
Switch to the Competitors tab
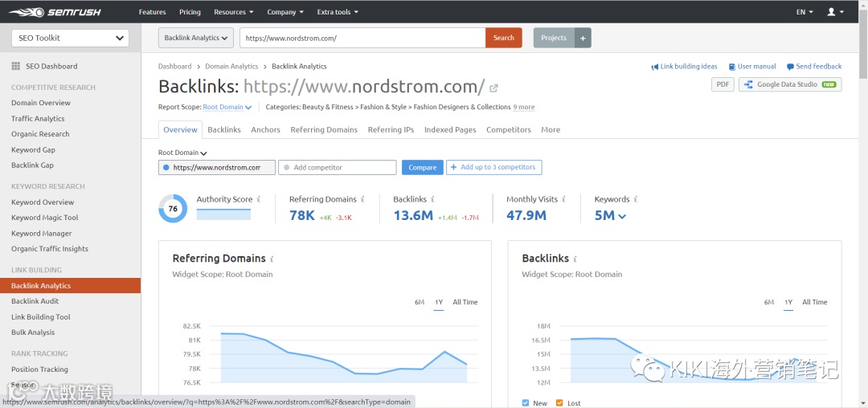click(509, 129)
